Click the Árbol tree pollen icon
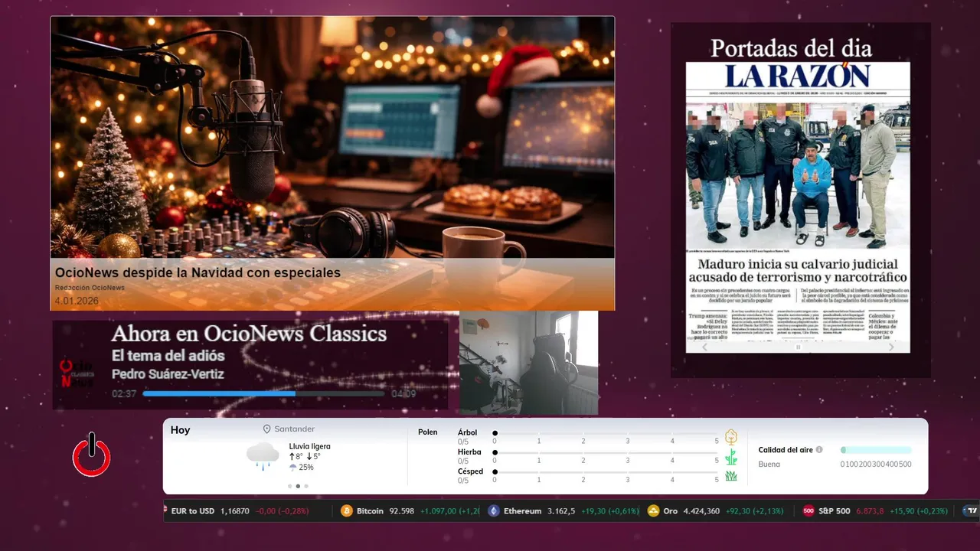Viewport: 980px width, 551px height. click(730, 437)
